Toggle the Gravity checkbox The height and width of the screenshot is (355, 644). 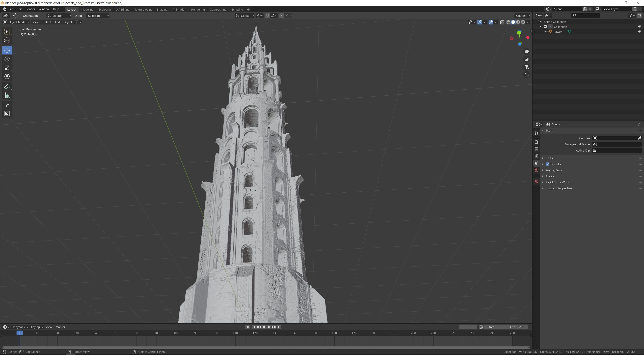tap(548, 164)
